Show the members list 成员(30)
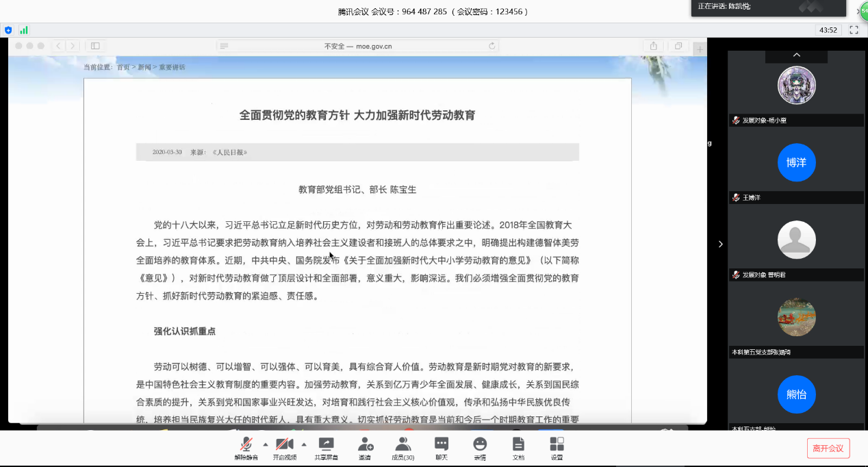 (403, 447)
